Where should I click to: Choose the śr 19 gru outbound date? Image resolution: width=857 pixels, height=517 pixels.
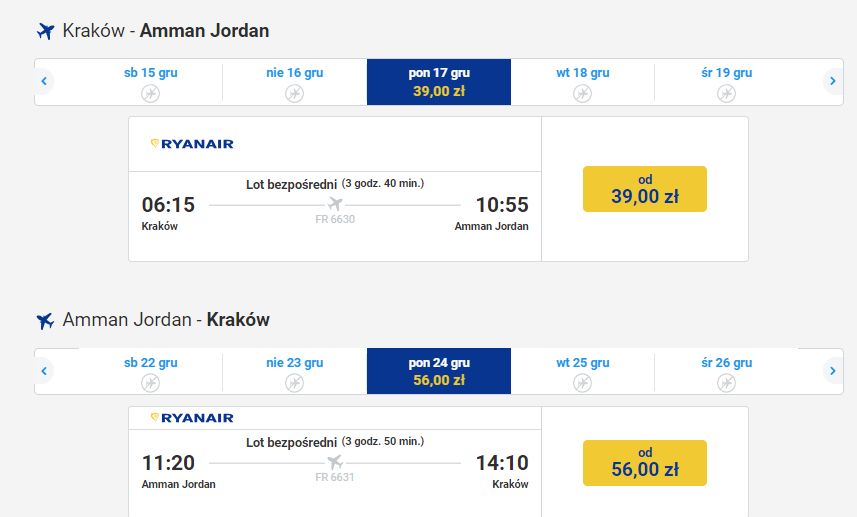tap(726, 82)
